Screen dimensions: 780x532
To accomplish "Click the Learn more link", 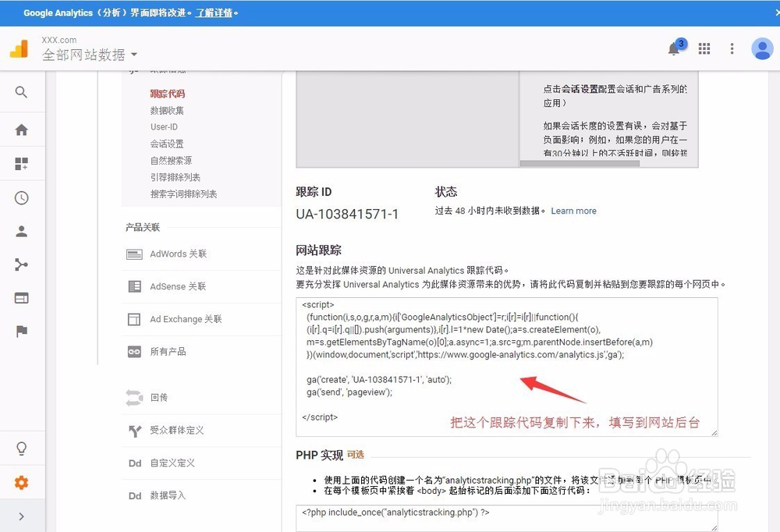I will click(x=573, y=211).
